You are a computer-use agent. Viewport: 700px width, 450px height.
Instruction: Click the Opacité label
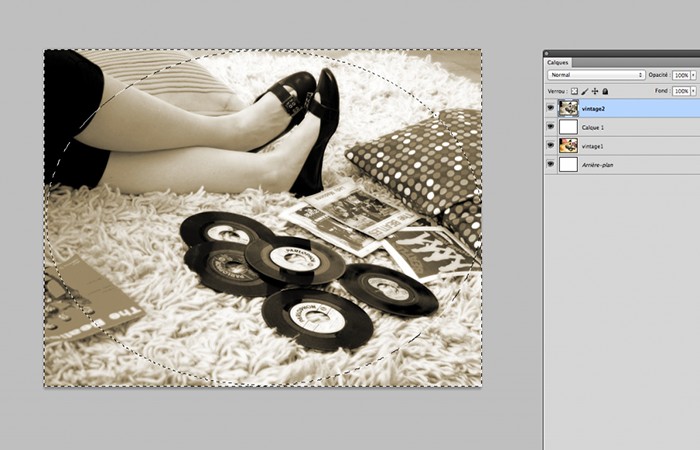[x=658, y=75]
